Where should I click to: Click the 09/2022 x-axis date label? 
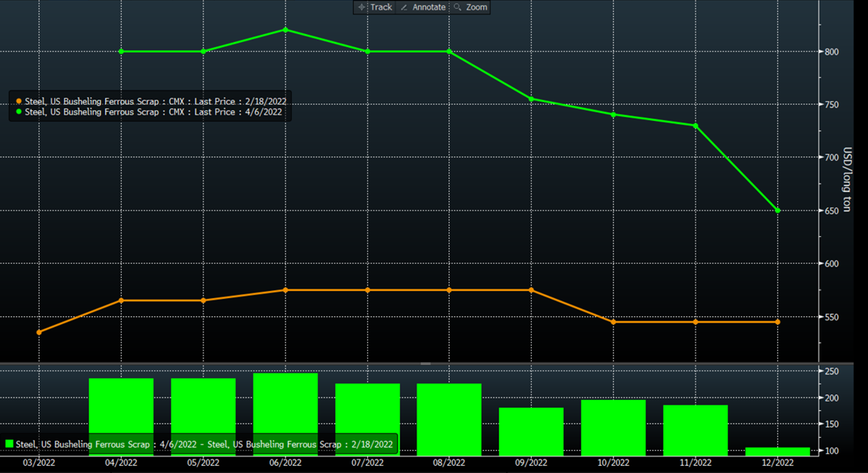point(531,463)
